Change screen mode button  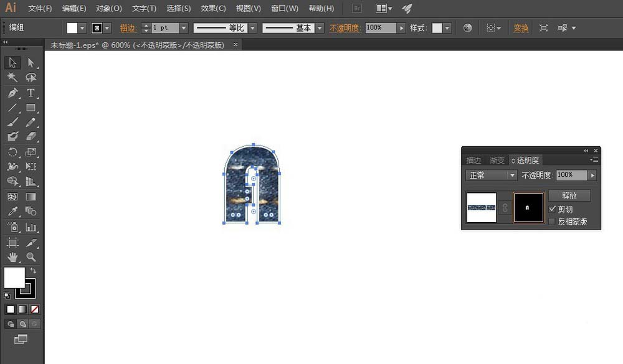21,339
